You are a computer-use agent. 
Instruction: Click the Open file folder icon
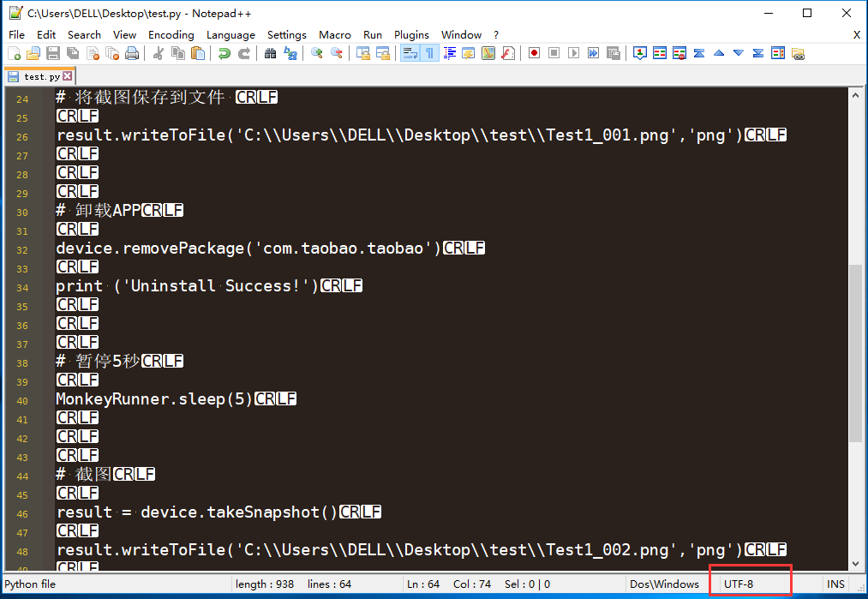tap(33, 54)
